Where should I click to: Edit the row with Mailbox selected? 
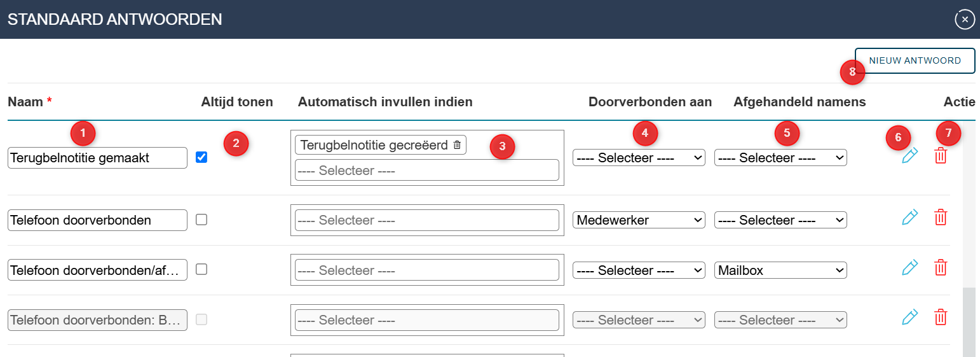coord(909,268)
